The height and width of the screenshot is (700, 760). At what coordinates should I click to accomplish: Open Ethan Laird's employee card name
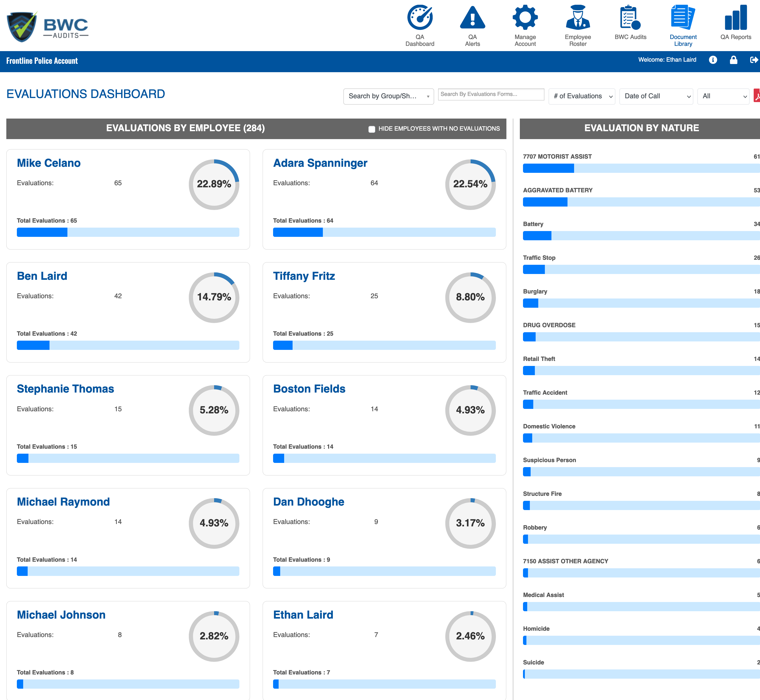[303, 614]
